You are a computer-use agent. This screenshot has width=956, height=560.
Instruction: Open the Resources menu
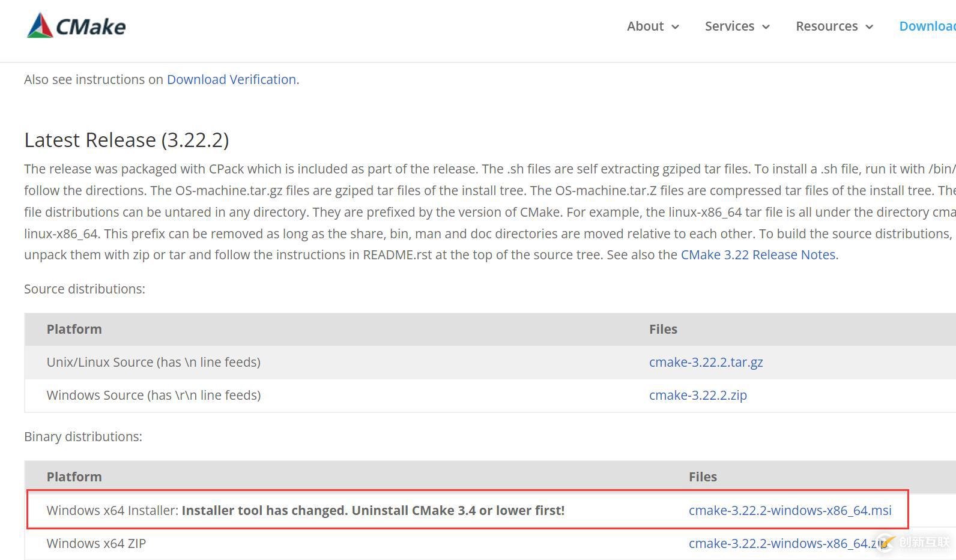(x=826, y=26)
